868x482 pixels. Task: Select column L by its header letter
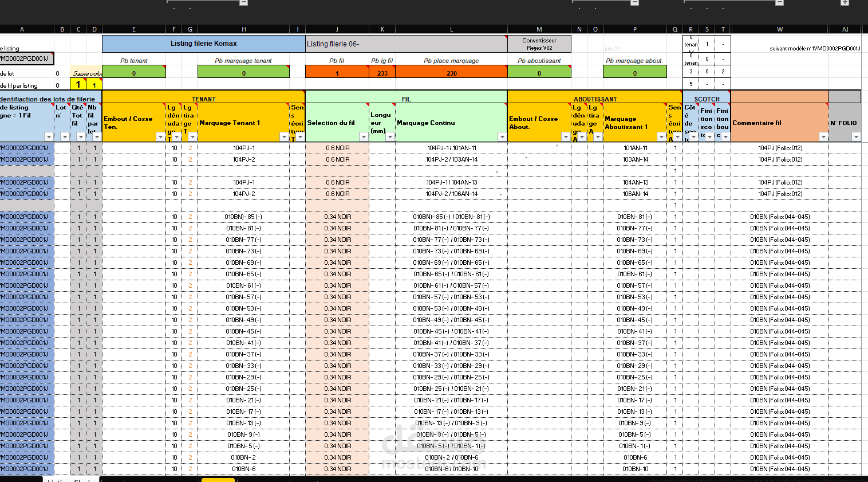point(451,29)
